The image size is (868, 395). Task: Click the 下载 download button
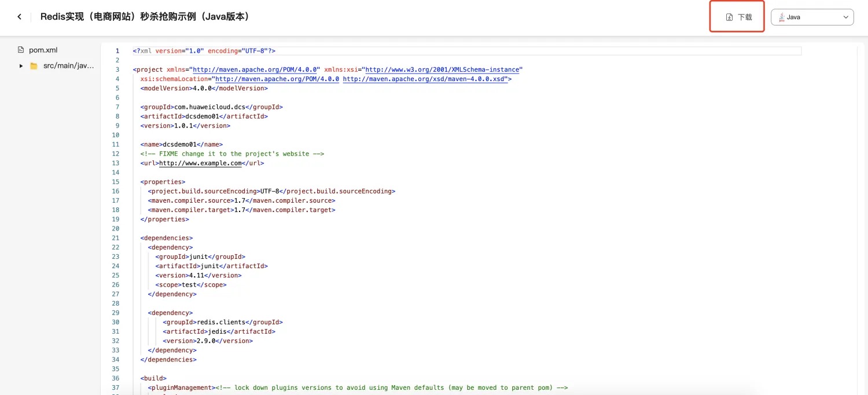click(738, 17)
